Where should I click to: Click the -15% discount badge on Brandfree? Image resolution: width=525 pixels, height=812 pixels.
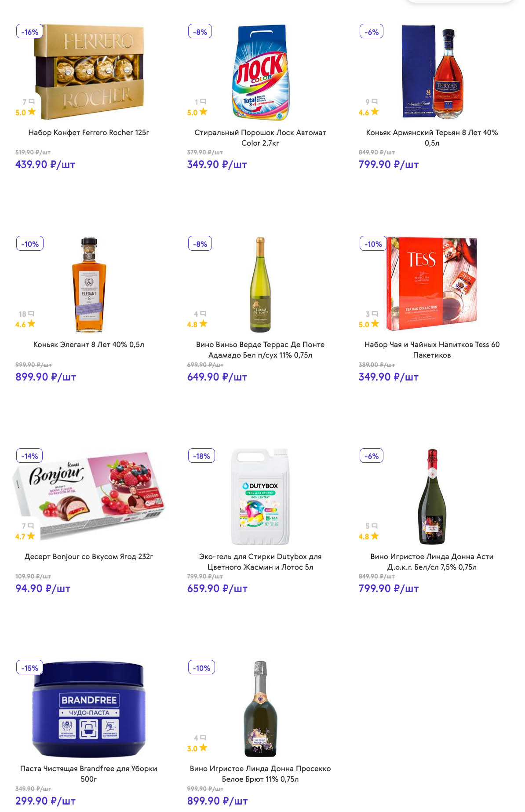click(30, 668)
